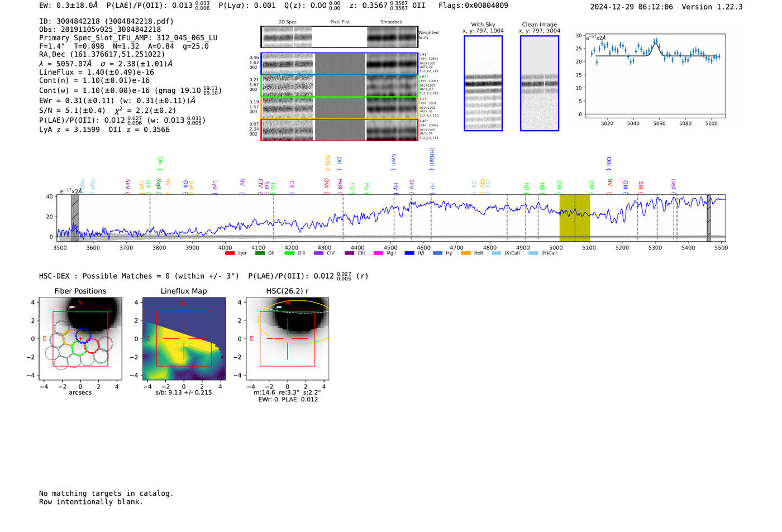Click the green fiber circle in Fiber Positions
Image resolution: width=782 pixels, height=532 pixels.
click(79, 348)
